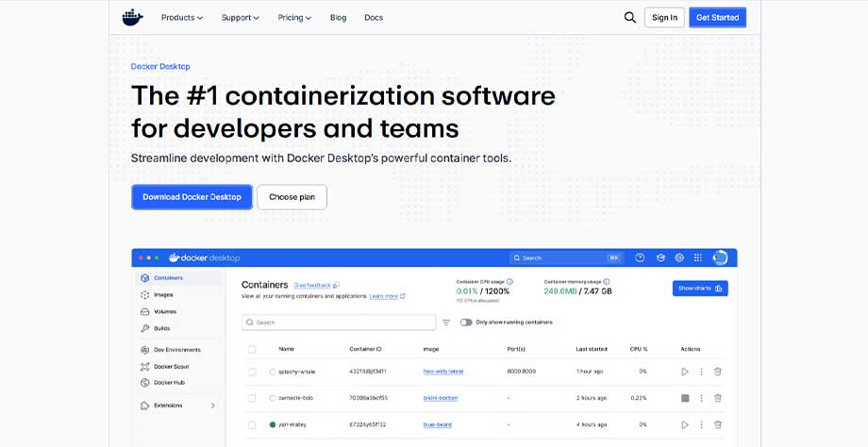
Task: Check the yarr-matey row checkbox
Action: [252, 425]
